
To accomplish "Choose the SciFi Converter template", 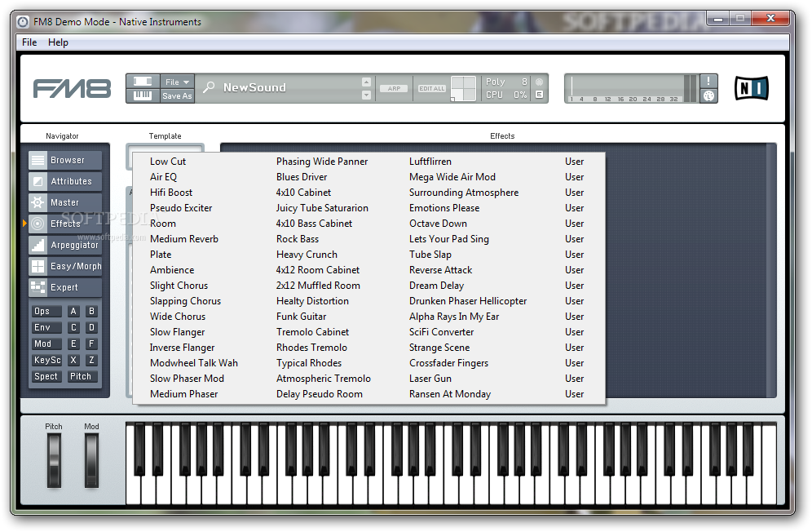I will (441, 332).
